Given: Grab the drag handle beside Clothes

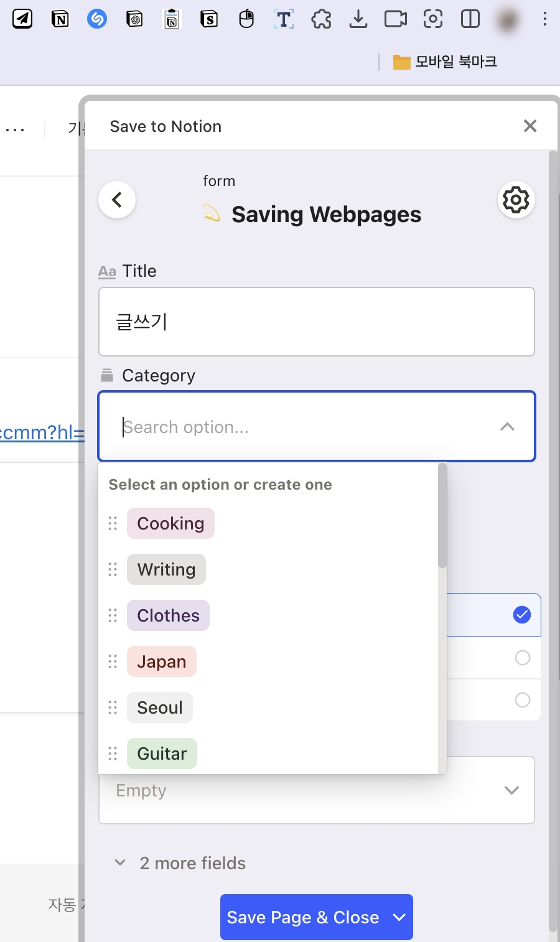Looking at the screenshot, I should click(113, 615).
